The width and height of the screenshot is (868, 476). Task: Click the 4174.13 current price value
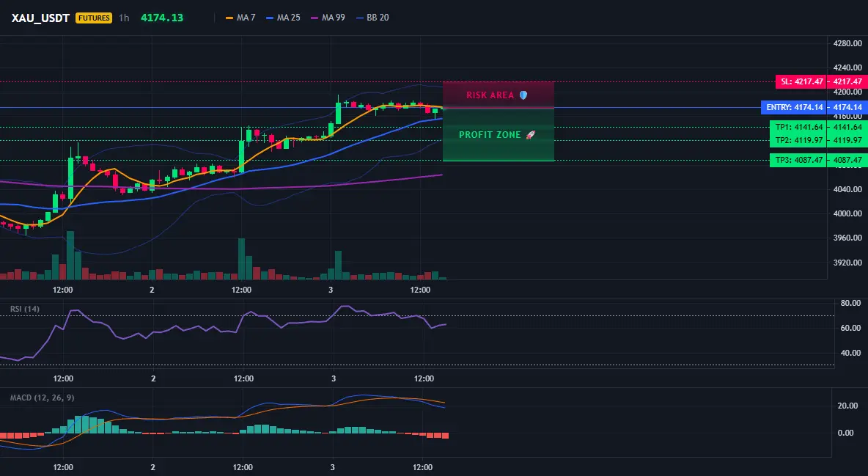tap(162, 18)
